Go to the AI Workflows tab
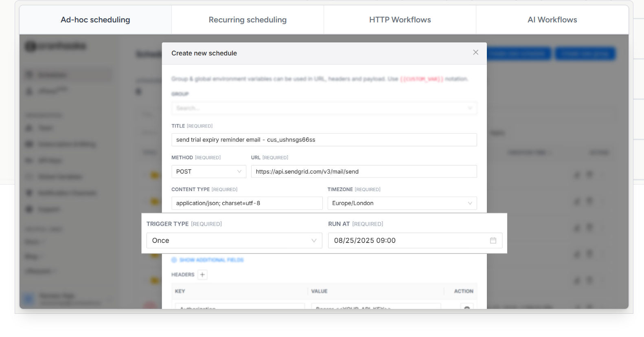The image size is (644, 337). coord(552,20)
